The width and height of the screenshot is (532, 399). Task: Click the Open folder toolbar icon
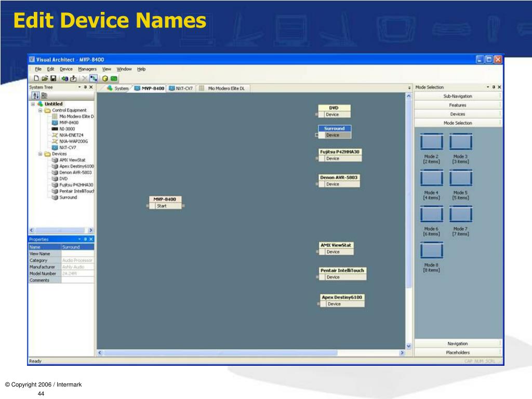45,78
